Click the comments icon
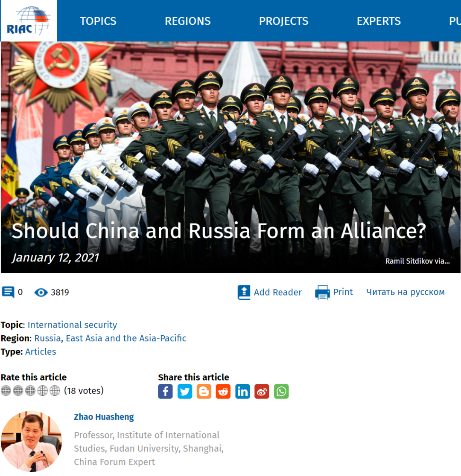This screenshot has width=461, height=476. (x=8, y=292)
